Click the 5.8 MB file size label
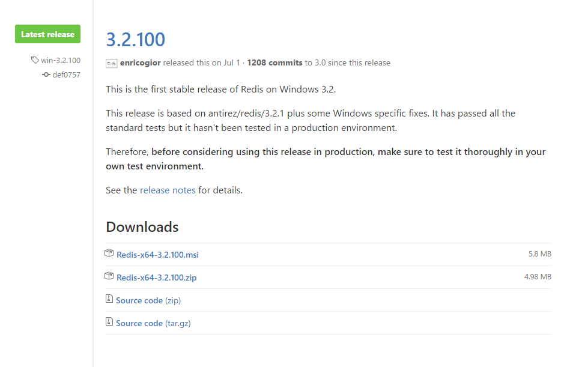Viewport: 588px width, 367px height. pyautogui.click(x=539, y=254)
